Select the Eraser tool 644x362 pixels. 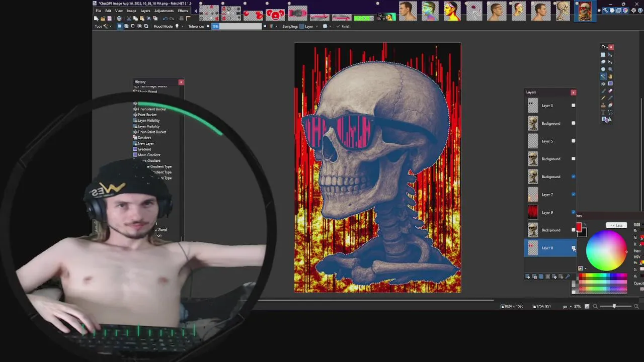coord(610,90)
